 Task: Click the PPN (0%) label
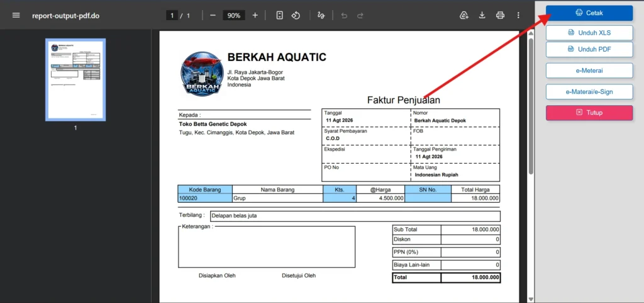pos(406,252)
